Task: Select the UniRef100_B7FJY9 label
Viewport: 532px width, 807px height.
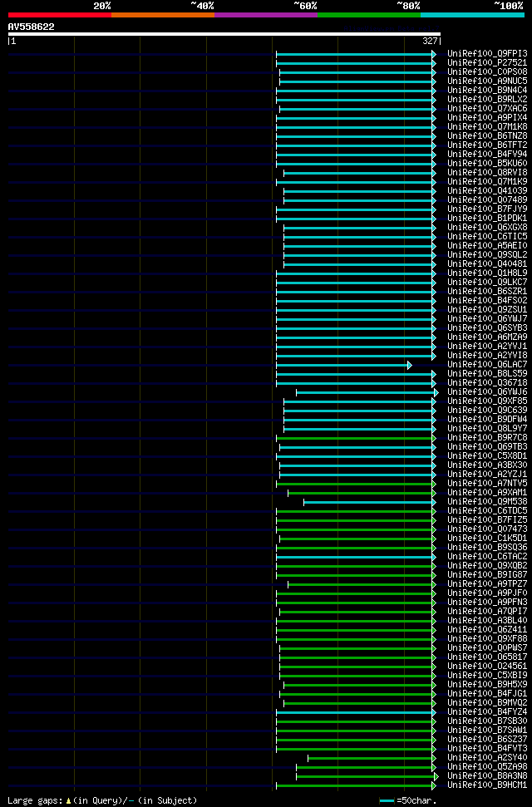Action: point(487,209)
